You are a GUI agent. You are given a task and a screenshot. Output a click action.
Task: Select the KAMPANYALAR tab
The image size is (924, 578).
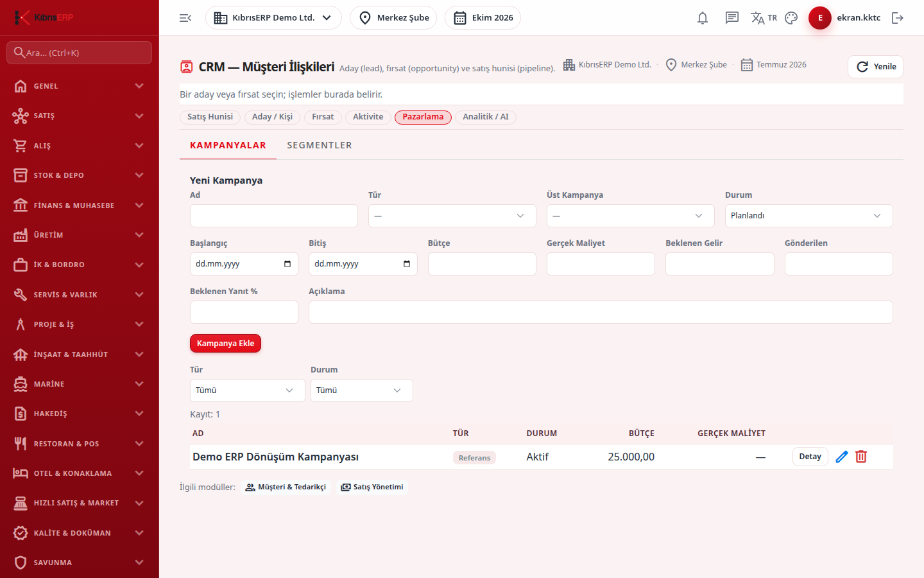point(228,145)
